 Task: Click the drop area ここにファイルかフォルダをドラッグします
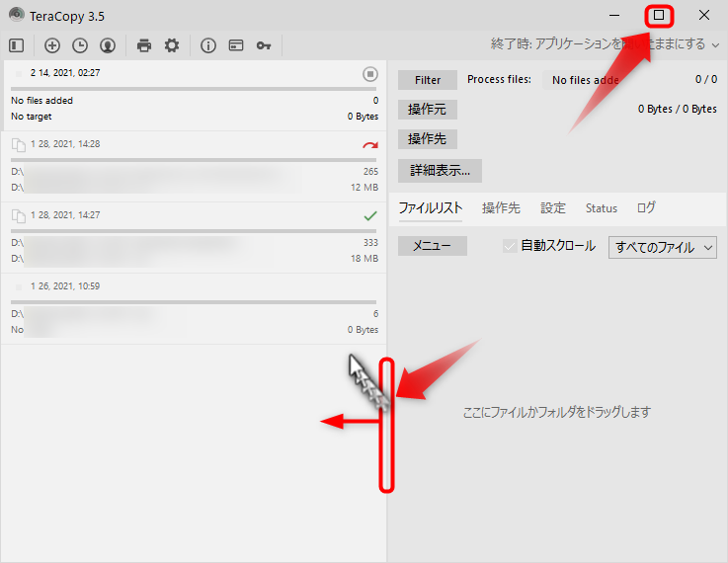(x=557, y=412)
